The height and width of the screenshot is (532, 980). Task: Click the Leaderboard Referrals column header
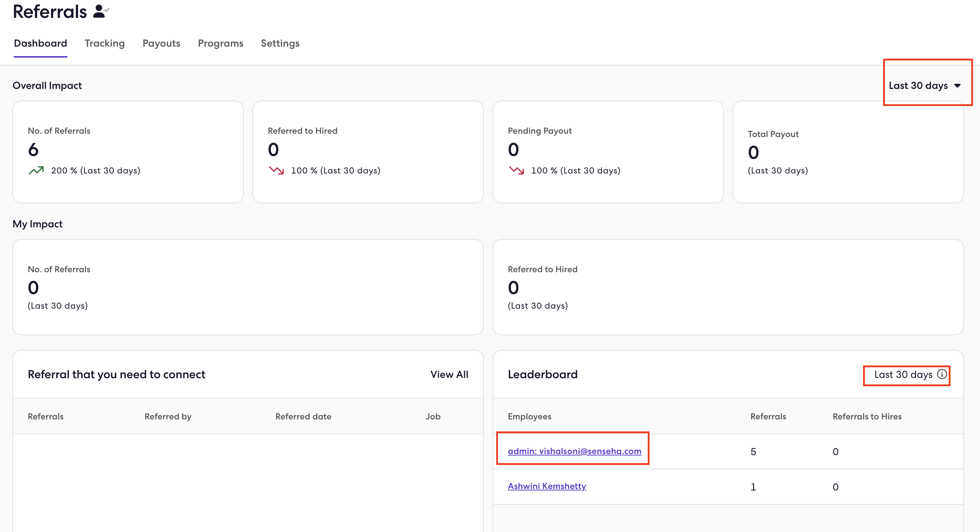pyautogui.click(x=768, y=416)
